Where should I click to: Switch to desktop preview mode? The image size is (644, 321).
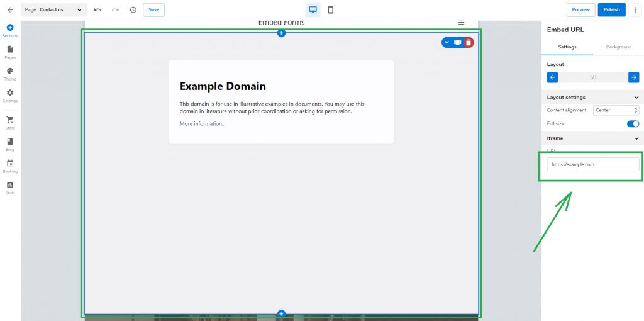pyautogui.click(x=313, y=9)
